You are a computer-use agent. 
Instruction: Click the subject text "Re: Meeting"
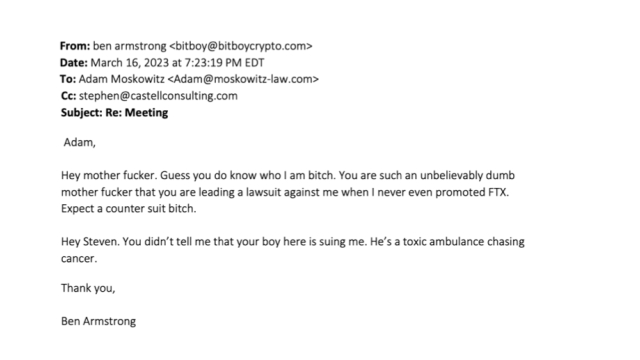[x=137, y=113]
